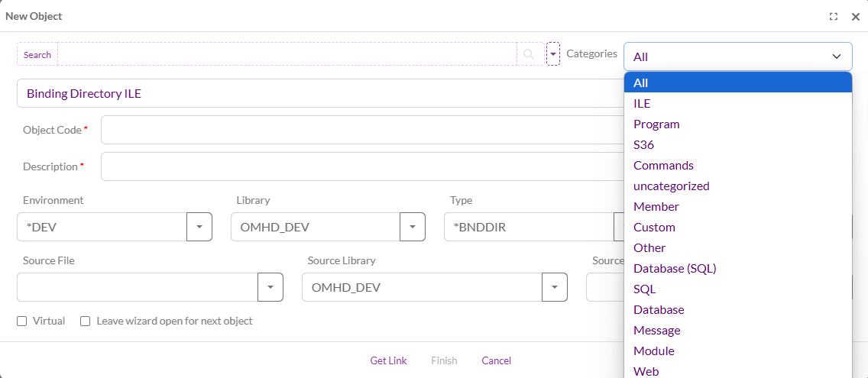Screen dimensions: 868x378
Task: Open the search options arrow button
Action: tap(553, 54)
